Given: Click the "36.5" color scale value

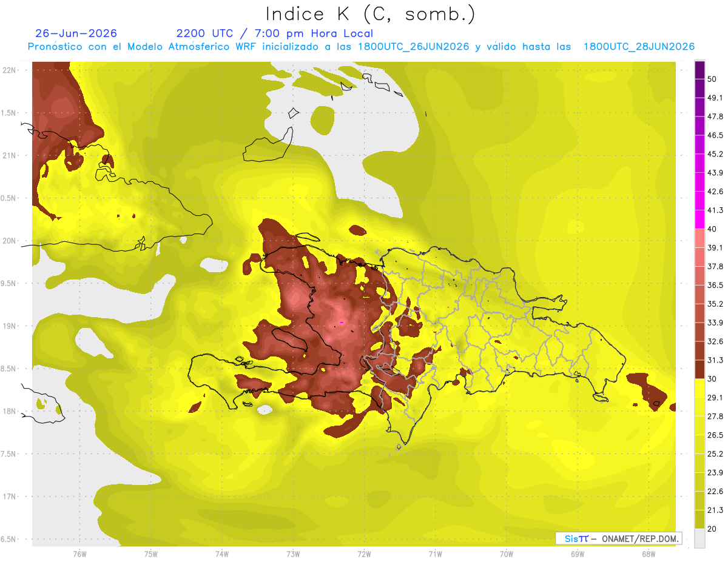Looking at the screenshot, I should (x=715, y=285).
